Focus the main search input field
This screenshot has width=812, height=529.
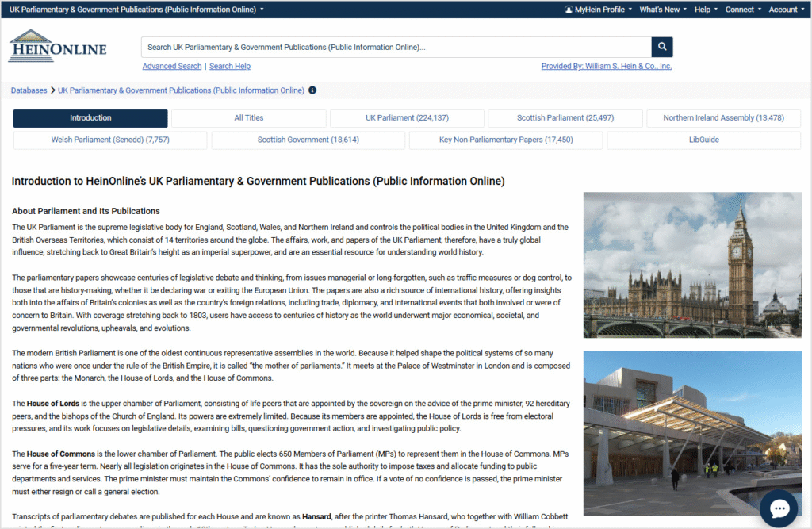click(x=396, y=47)
